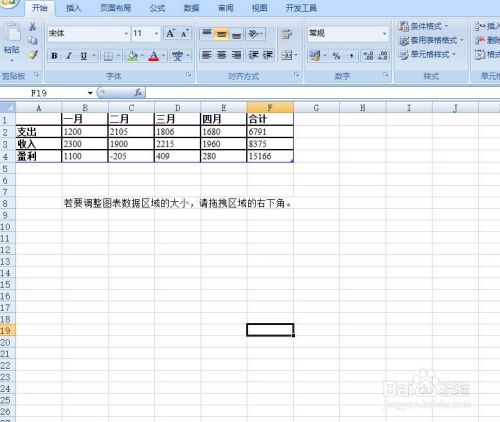Click the red font color A icon
The width and height of the screenshot is (500, 422).
click(153, 56)
